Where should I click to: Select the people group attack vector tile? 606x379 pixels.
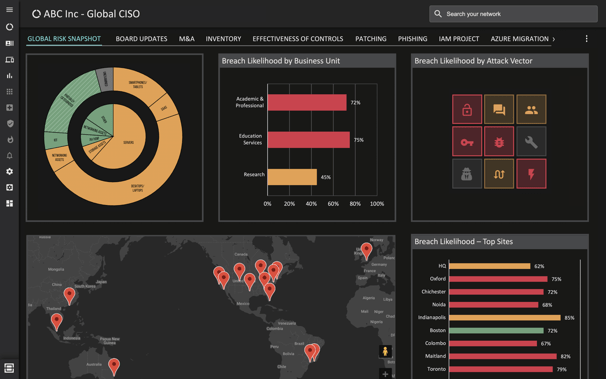coord(531,109)
